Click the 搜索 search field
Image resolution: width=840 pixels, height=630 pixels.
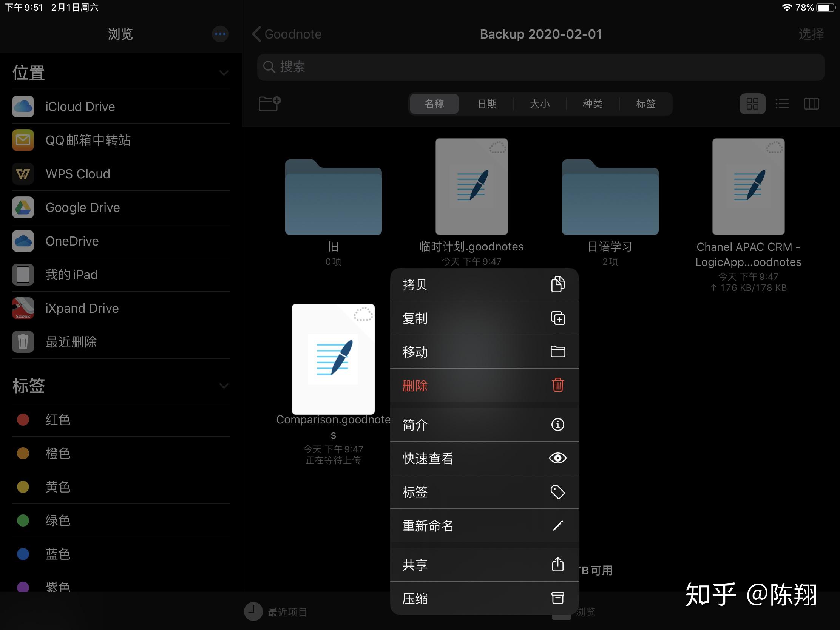(x=540, y=67)
